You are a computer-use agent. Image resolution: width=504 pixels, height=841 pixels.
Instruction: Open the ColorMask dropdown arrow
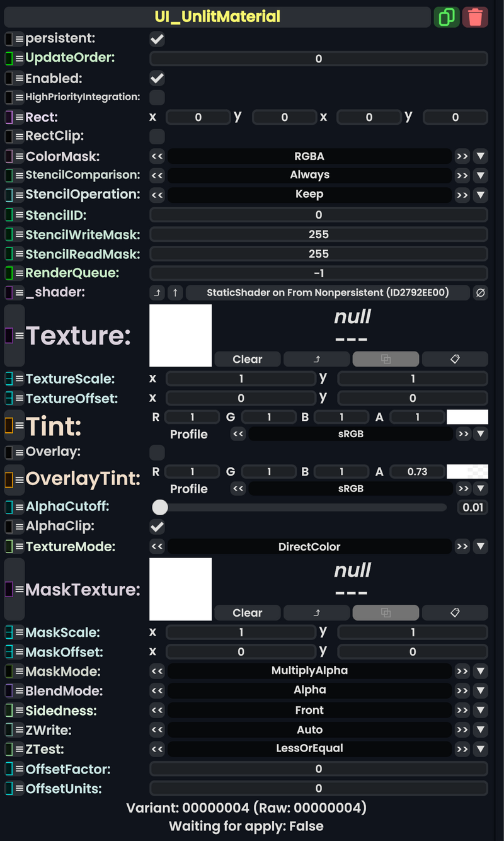pyautogui.click(x=481, y=156)
